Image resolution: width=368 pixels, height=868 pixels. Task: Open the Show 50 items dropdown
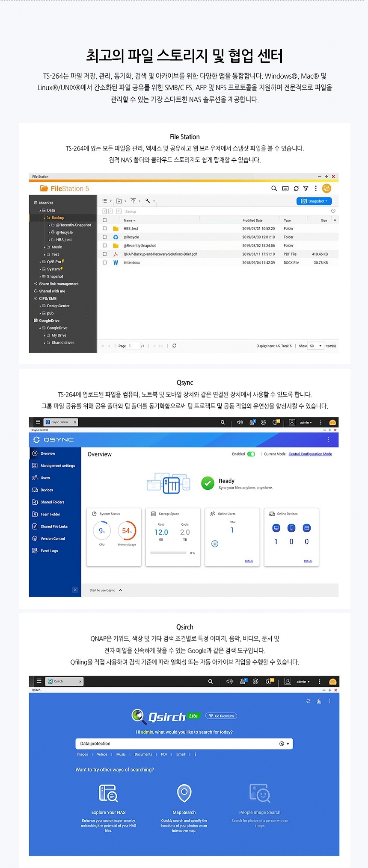point(316,346)
